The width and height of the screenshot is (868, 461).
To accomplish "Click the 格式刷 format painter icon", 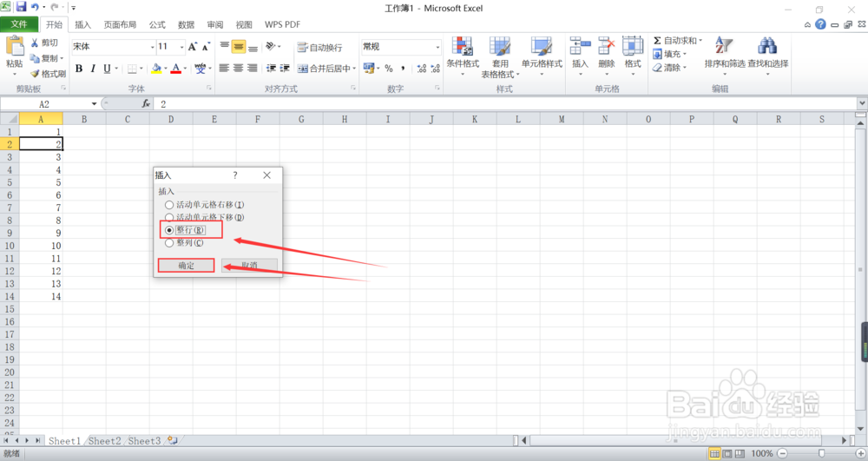I will coord(35,74).
